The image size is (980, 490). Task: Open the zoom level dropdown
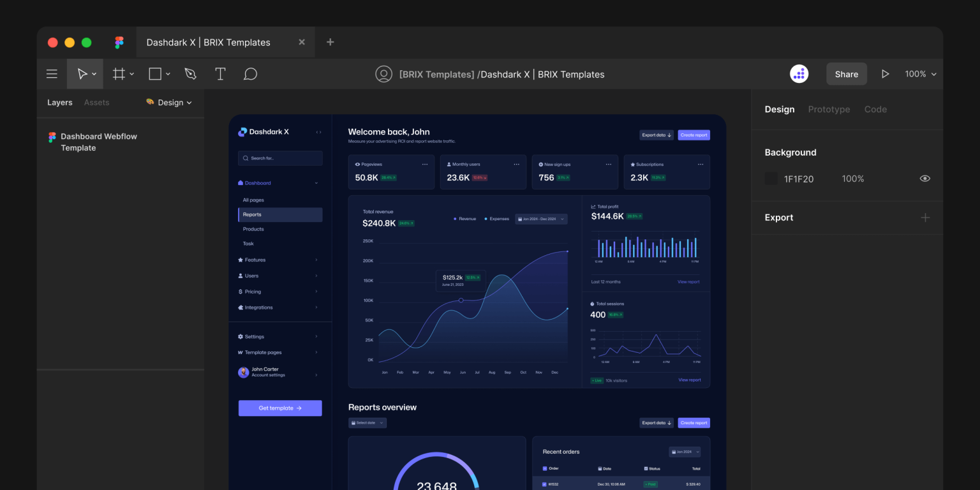click(x=920, y=73)
